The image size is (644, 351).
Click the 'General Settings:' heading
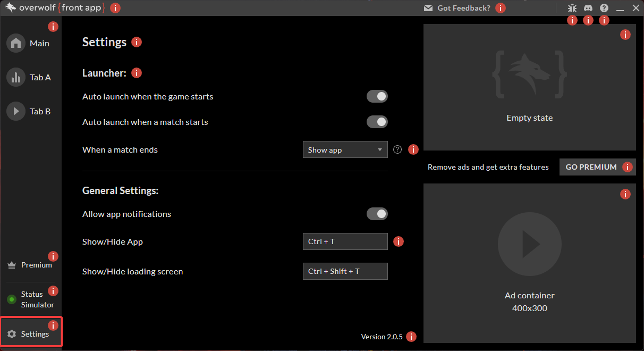tap(121, 190)
